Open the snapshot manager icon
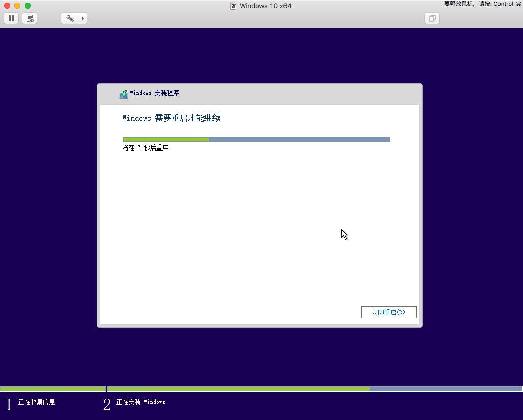 click(x=30, y=18)
